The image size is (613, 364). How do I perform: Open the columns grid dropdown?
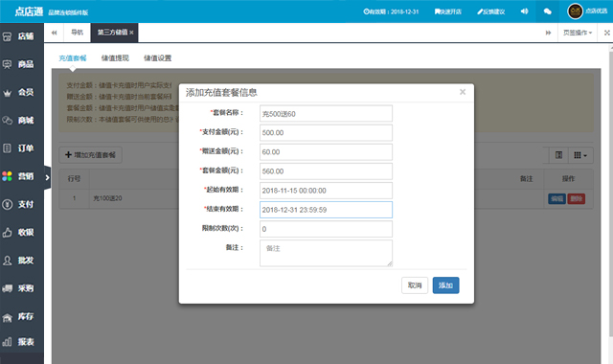point(580,155)
